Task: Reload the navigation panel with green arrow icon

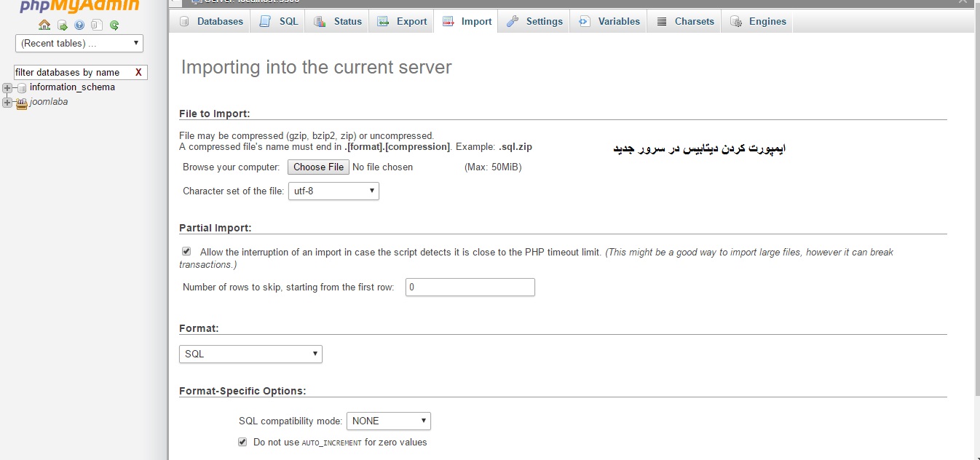Action: click(x=114, y=25)
